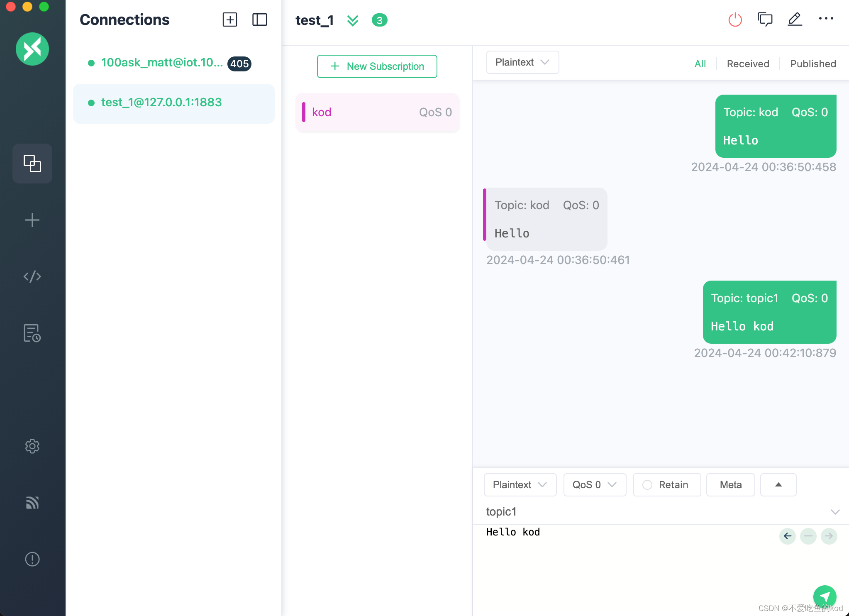Switch to the Published messages tab

(813, 64)
